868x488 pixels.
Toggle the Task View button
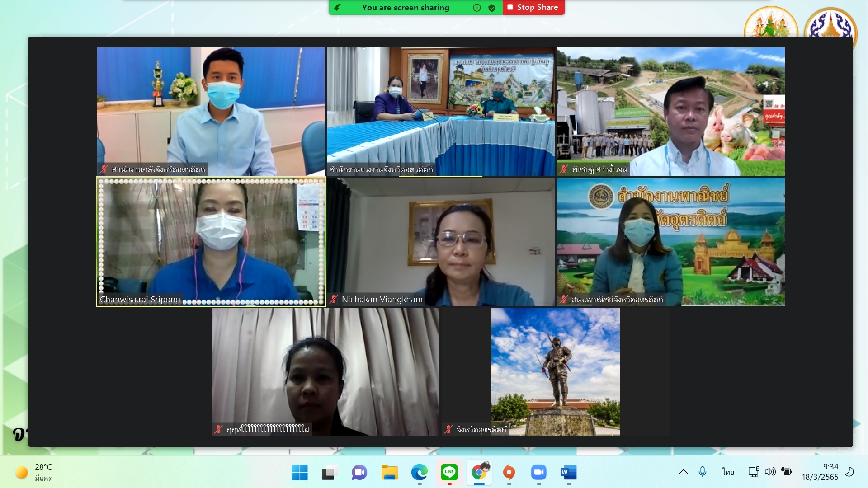click(330, 472)
